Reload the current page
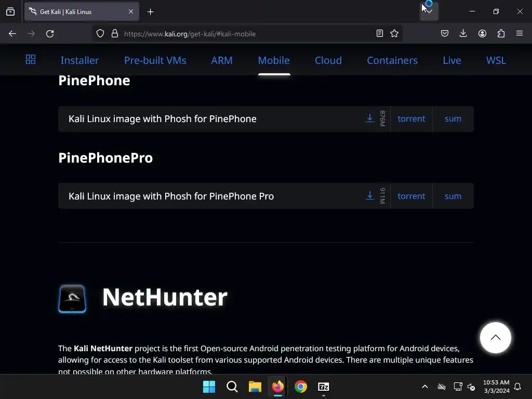532x399 pixels. [50, 34]
